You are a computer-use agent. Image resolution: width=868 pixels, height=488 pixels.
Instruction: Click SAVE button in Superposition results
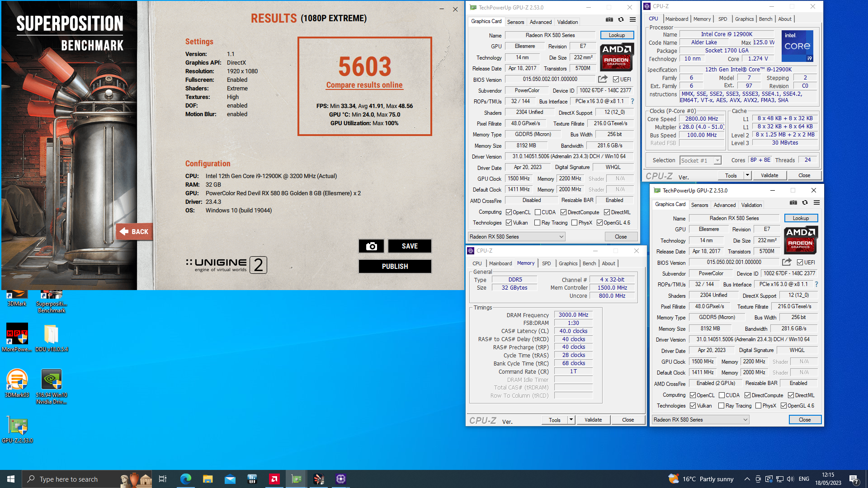click(x=410, y=246)
